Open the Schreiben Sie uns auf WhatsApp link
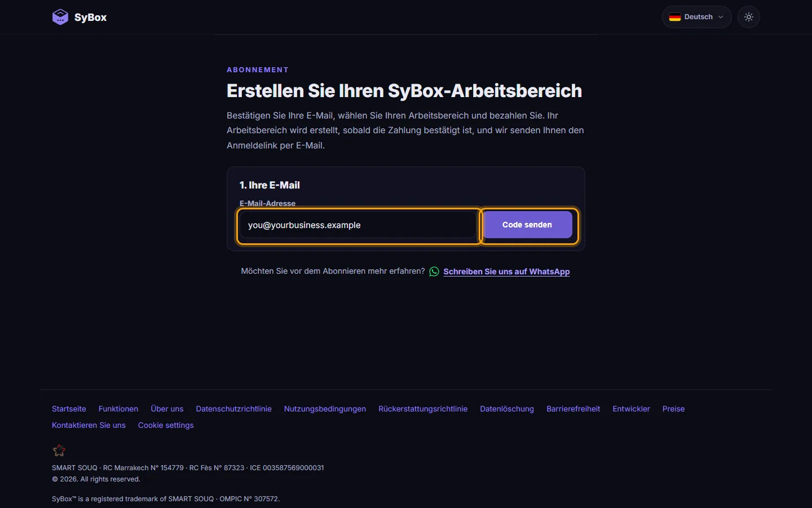This screenshot has height=508, width=812. [506, 271]
